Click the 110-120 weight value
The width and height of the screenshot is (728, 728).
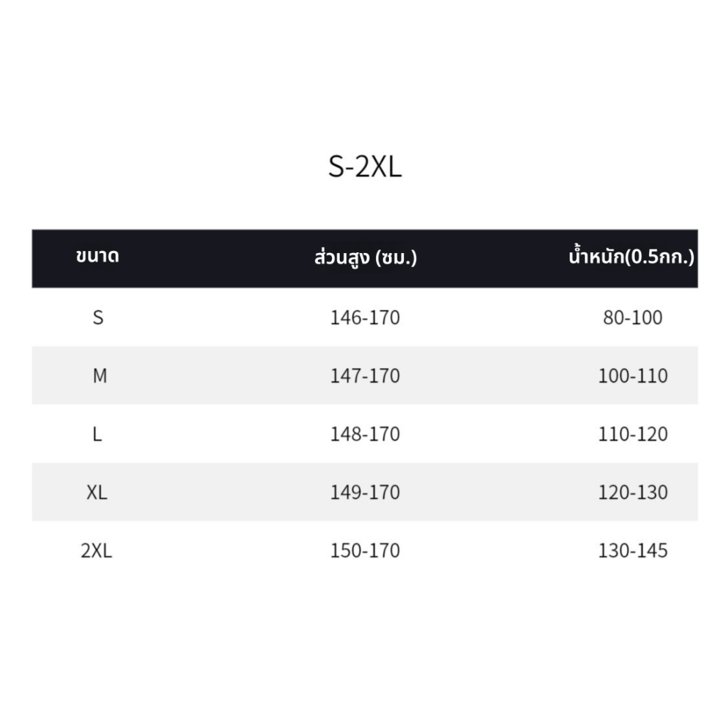pos(633,434)
